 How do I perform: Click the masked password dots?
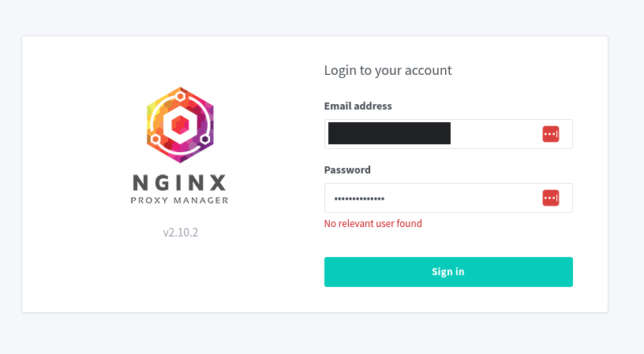[359, 199]
